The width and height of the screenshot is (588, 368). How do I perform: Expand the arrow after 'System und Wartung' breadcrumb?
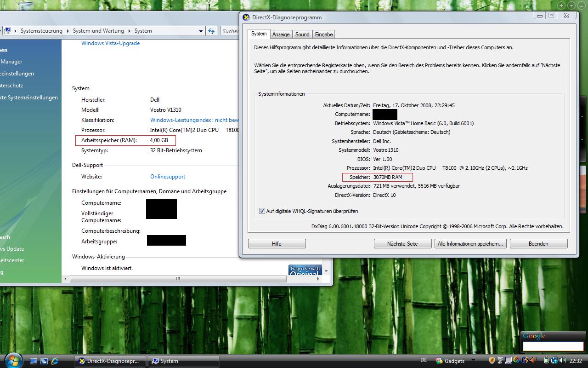coord(129,31)
